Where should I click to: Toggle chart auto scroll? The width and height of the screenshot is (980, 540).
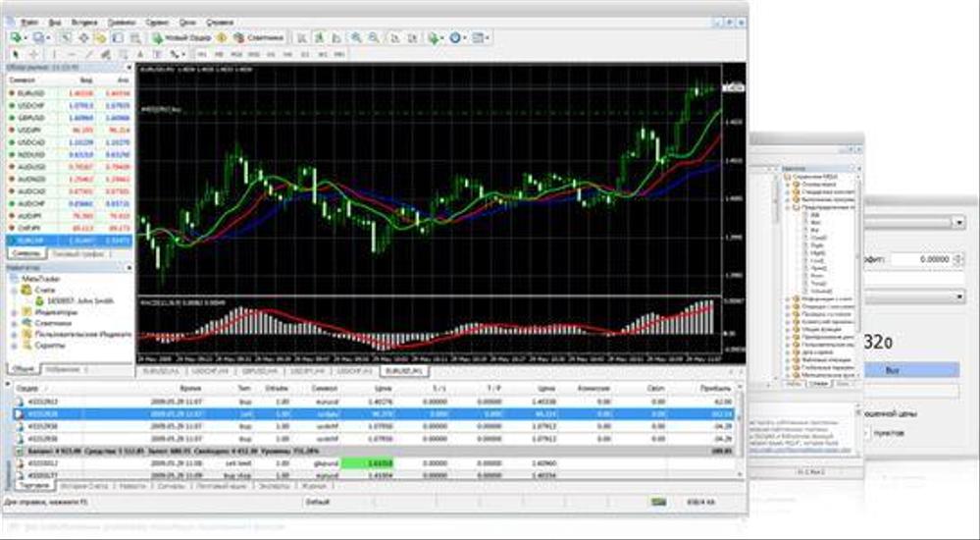tap(394, 38)
